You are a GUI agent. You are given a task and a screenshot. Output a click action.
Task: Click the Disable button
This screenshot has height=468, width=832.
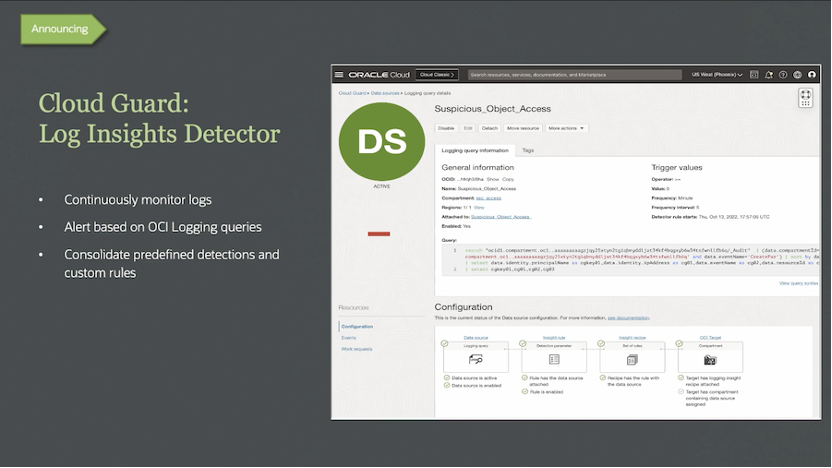pyautogui.click(x=446, y=128)
